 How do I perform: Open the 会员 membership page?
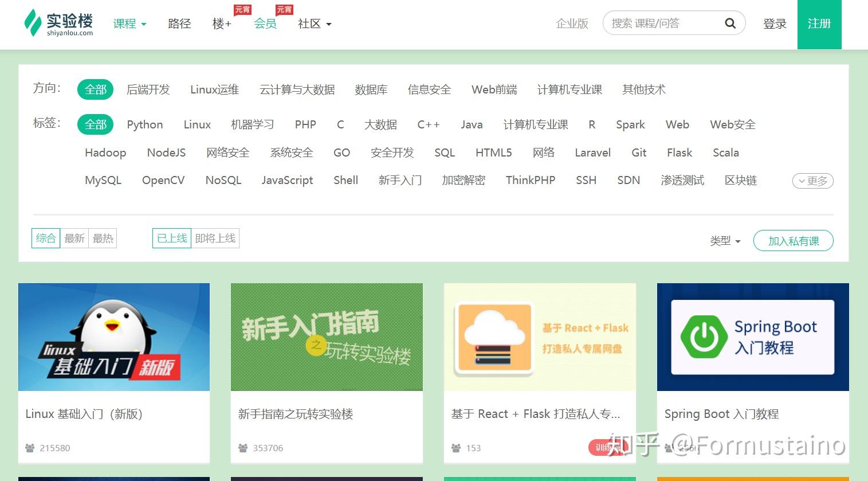(x=265, y=24)
